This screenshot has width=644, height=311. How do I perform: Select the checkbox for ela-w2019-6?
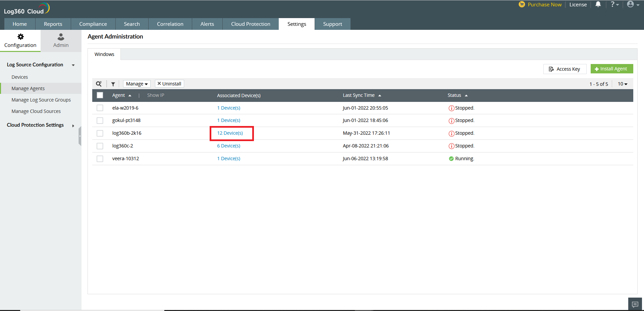[x=100, y=108]
